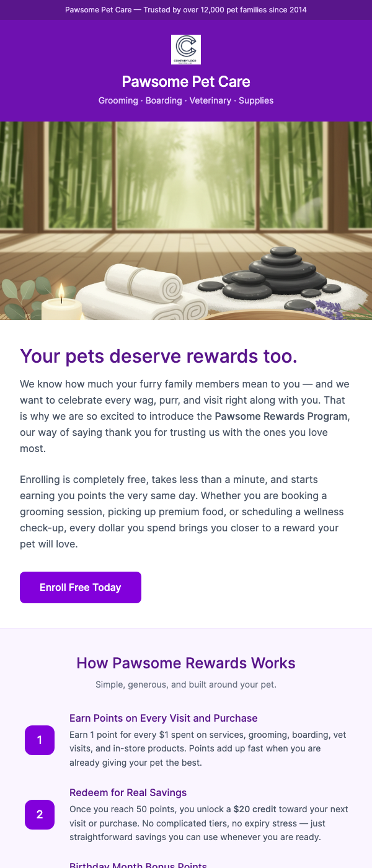
Task: Click the bold $20 credit text
Action: point(254,808)
